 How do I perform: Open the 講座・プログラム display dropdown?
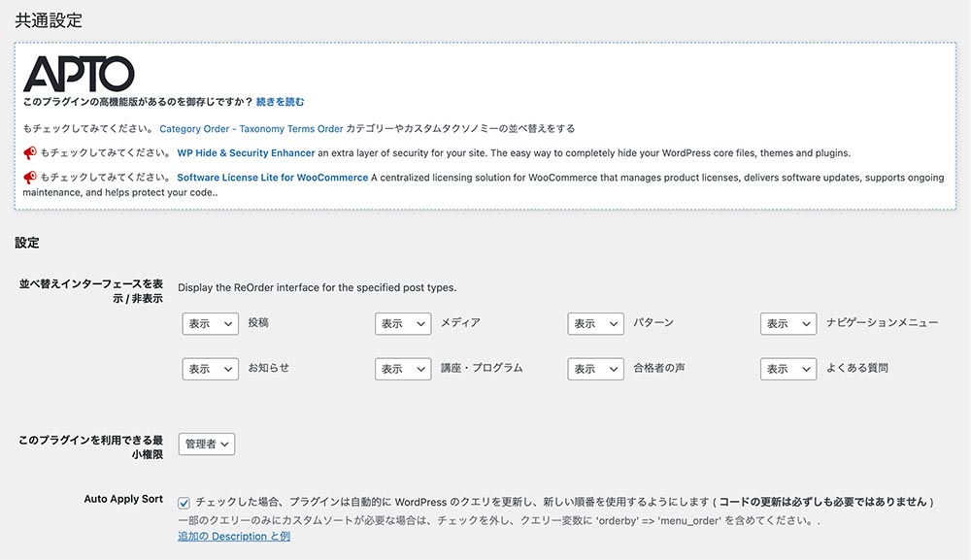pyautogui.click(x=403, y=369)
